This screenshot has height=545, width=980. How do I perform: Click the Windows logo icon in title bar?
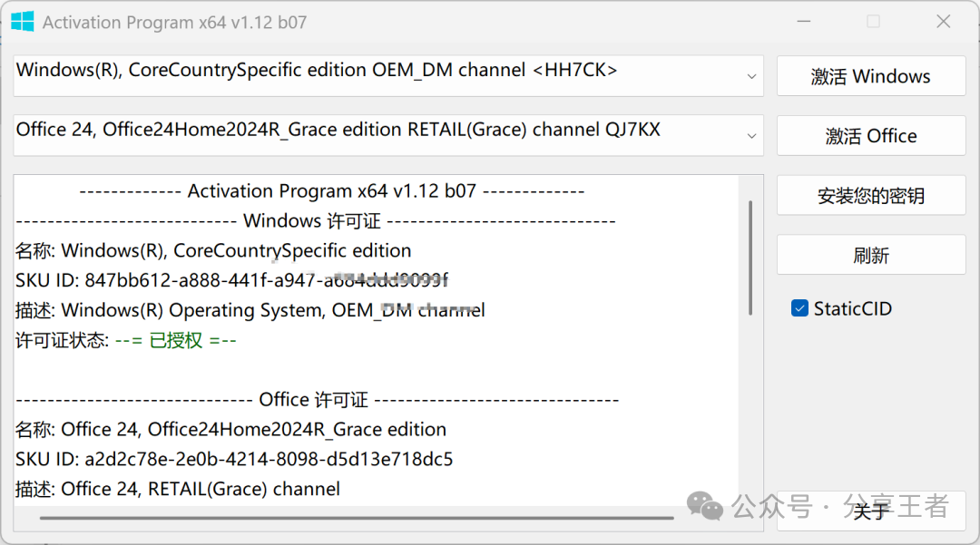23,22
